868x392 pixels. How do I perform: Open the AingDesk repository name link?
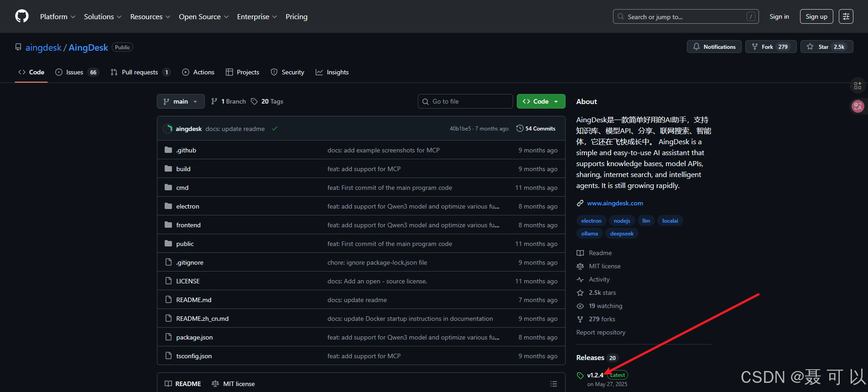click(x=88, y=47)
